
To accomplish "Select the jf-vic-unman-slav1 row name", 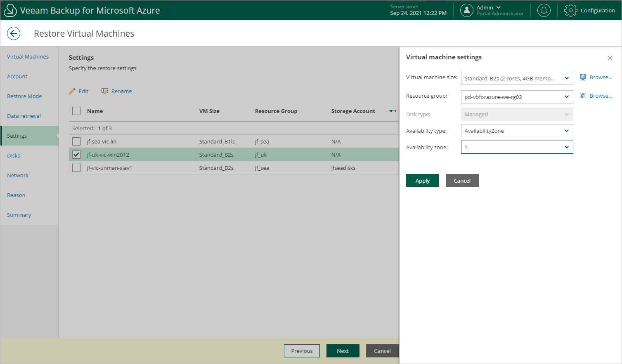I will click(109, 168).
